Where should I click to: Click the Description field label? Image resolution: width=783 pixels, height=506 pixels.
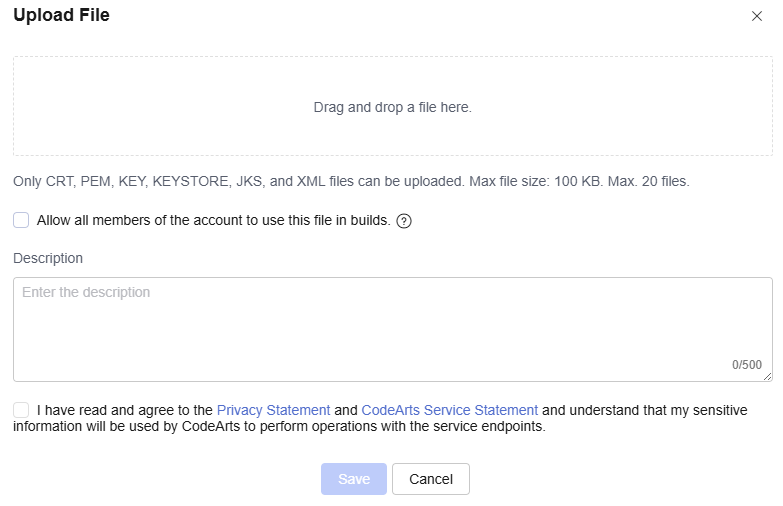tap(48, 258)
